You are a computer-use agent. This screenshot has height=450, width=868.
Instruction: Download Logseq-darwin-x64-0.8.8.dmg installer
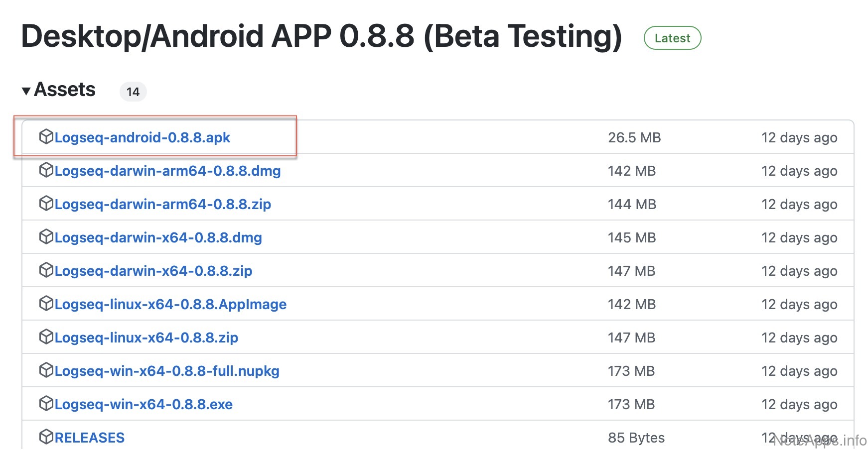tap(158, 238)
